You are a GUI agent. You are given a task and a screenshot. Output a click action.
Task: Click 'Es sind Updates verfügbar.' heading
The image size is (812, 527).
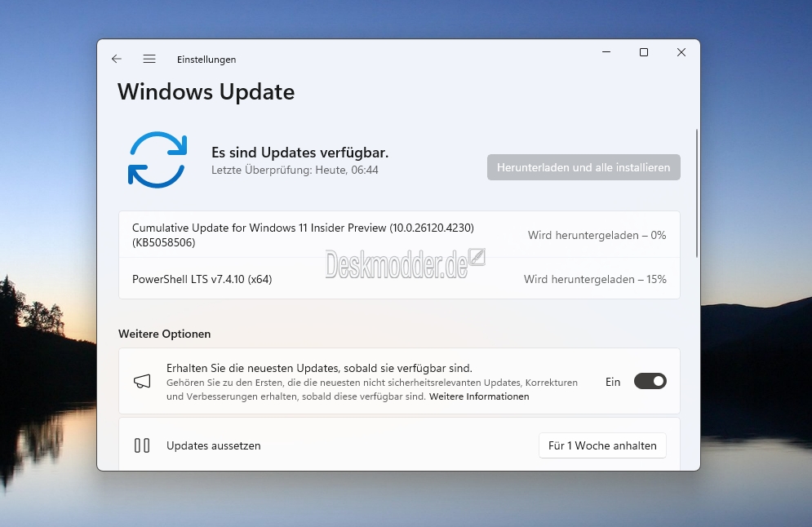tap(300, 153)
